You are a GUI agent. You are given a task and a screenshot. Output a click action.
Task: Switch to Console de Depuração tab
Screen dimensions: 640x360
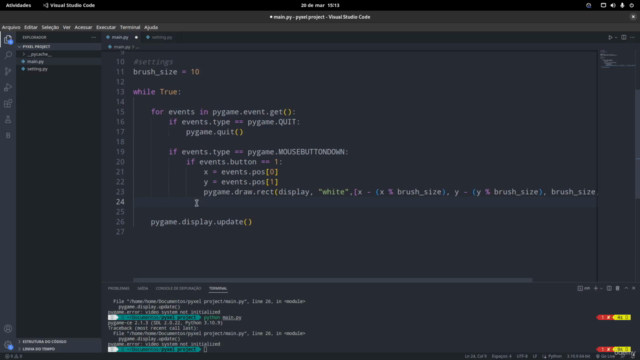(178, 288)
